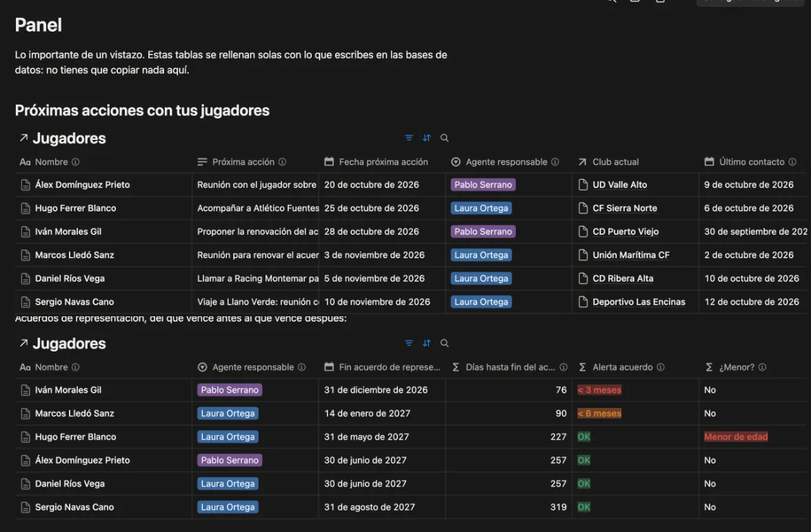Click the Club actual column header
The image size is (811, 532).
[635, 162]
